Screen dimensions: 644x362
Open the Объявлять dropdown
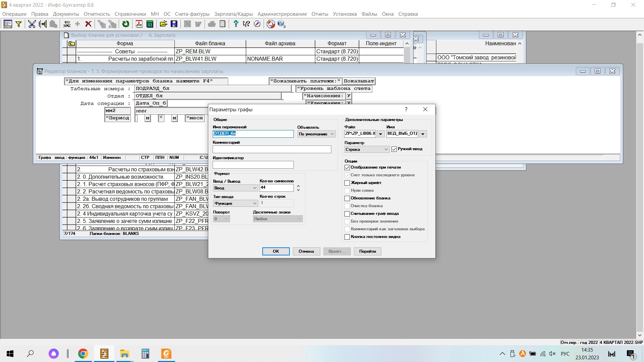pos(316,134)
